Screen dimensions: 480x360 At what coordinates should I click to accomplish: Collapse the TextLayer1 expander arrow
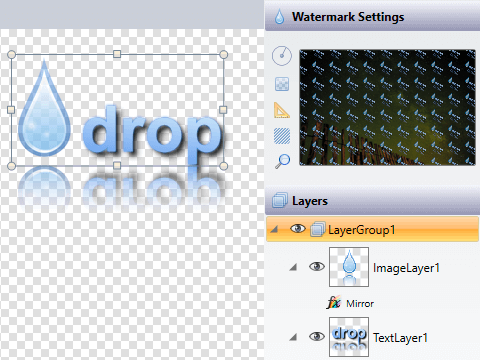[x=293, y=337]
